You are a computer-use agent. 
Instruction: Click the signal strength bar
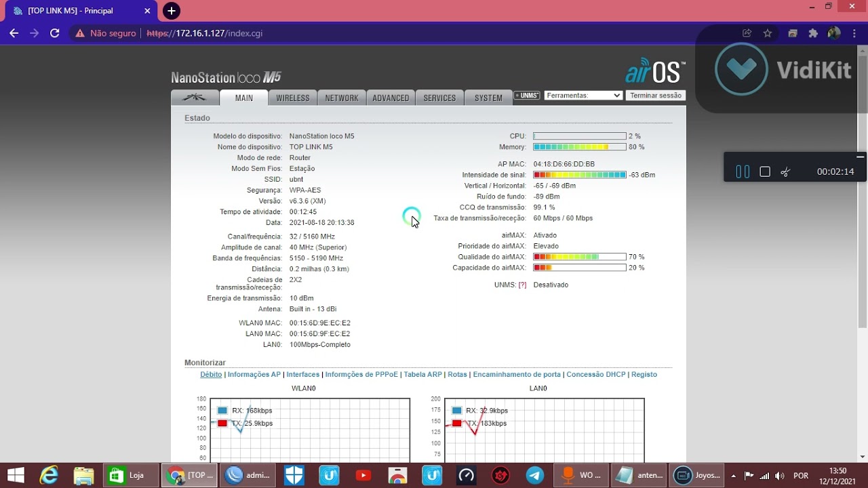[580, 175]
